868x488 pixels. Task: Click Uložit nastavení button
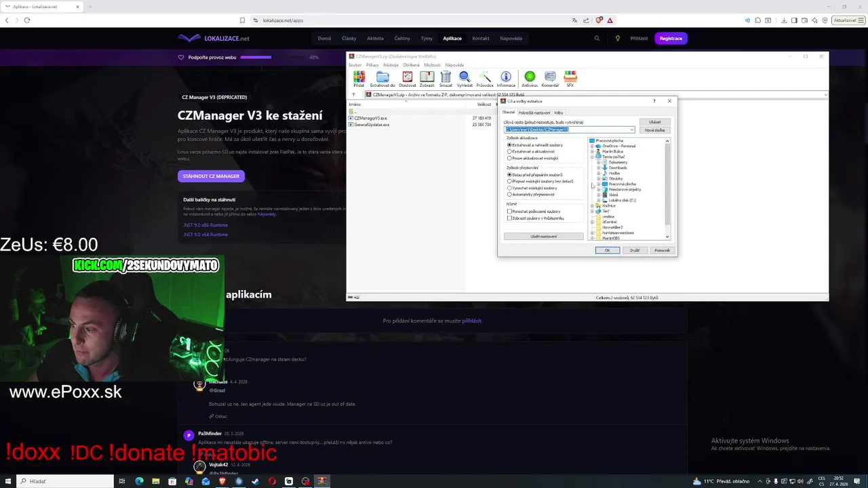pyautogui.click(x=543, y=237)
